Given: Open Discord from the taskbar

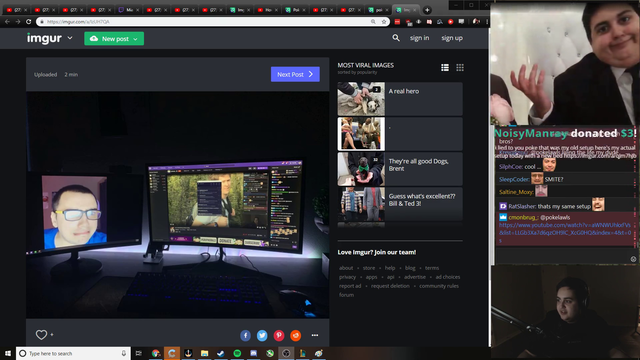Looking at the screenshot, I should click(x=253, y=353).
